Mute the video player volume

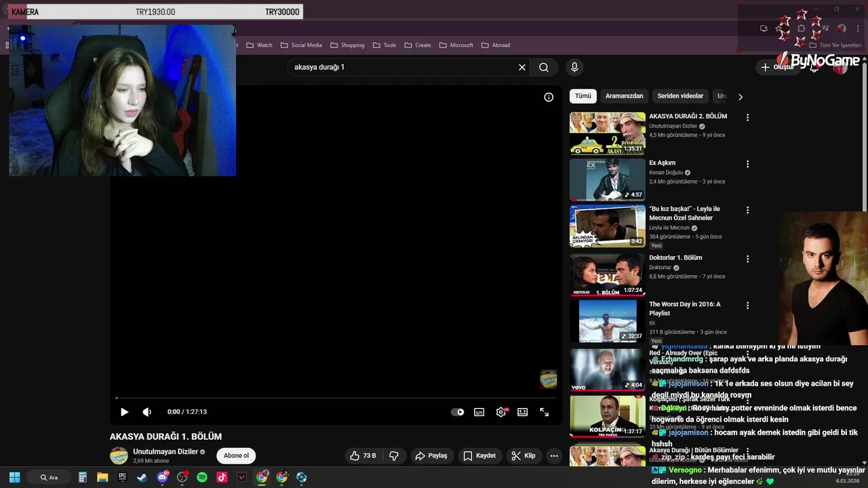pyautogui.click(x=146, y=412)
